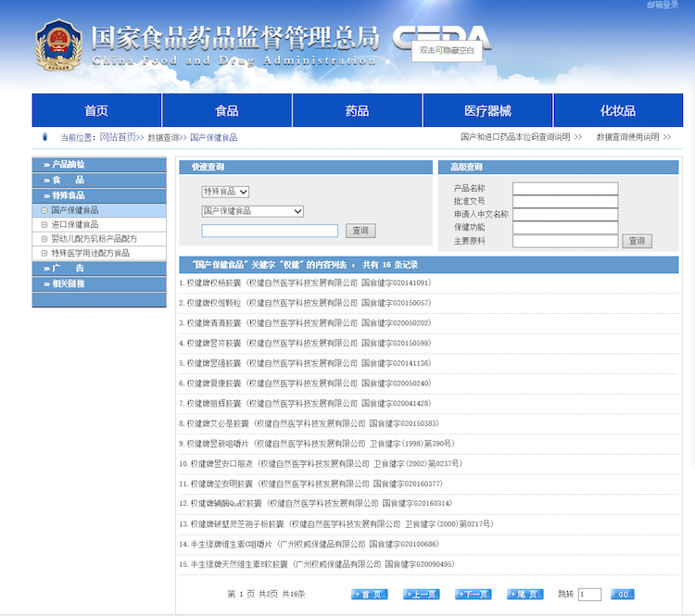Image resolution: width=695 pixels, height=616 pixels.
Task: Select 进口保健食品 in the sidebar
Action: click(74, 224)
